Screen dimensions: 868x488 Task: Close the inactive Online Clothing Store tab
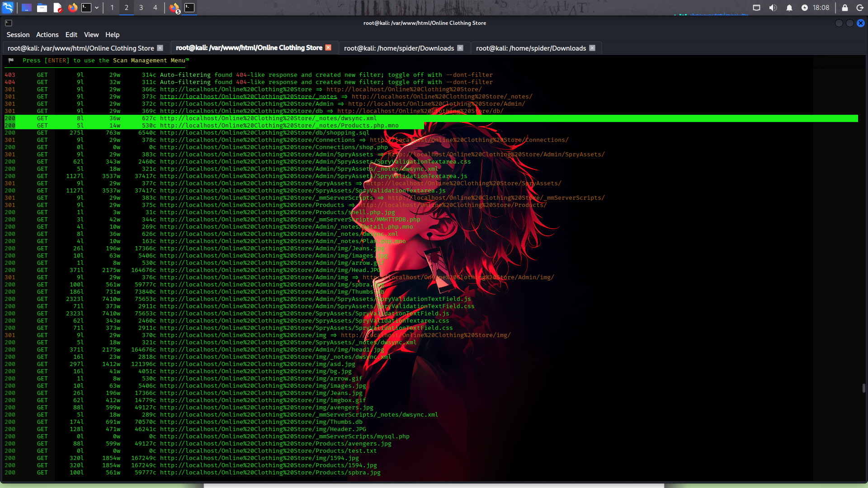pyautogui.click(x=160, y=48)
